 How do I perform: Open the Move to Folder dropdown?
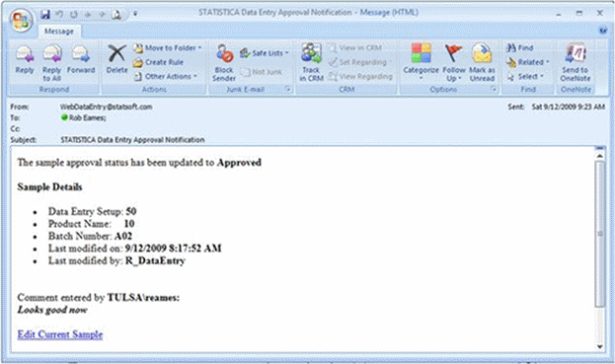click(168, 47)
